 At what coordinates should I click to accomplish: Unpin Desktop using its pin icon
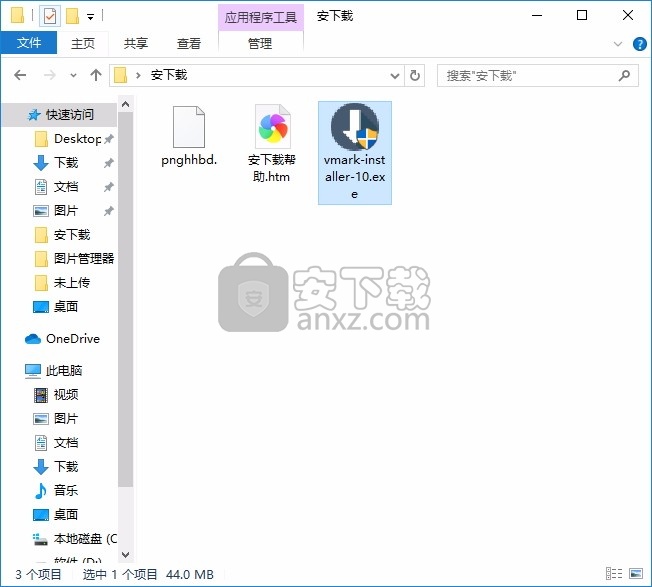coord(109,139)
